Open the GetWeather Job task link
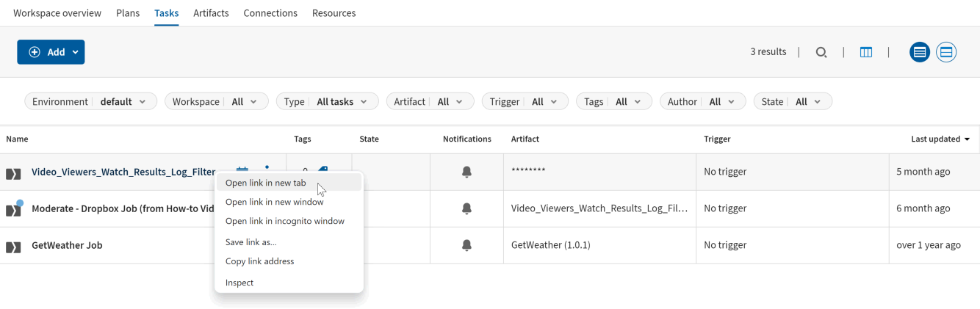 (x=67, y=245)
